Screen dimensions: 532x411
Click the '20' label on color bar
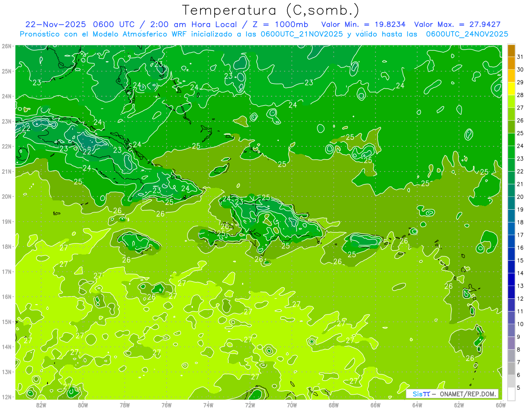(520, 197)
